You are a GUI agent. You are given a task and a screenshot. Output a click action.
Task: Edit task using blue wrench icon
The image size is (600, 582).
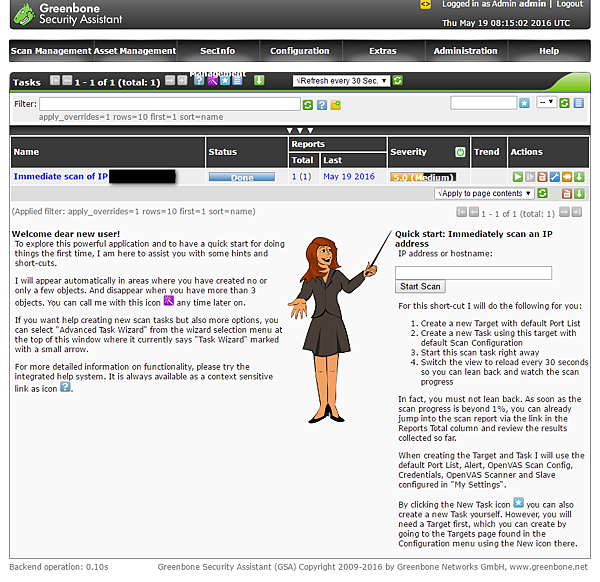tap(554, 177)
